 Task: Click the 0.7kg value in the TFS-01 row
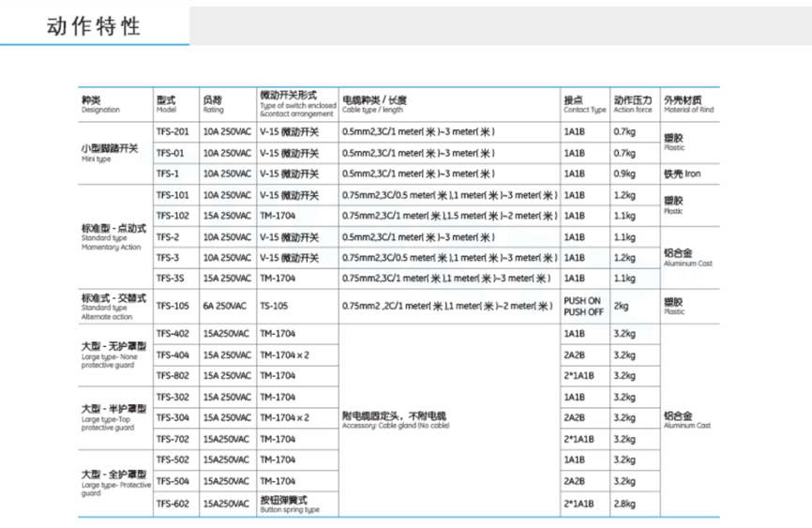tap(624, 154)
